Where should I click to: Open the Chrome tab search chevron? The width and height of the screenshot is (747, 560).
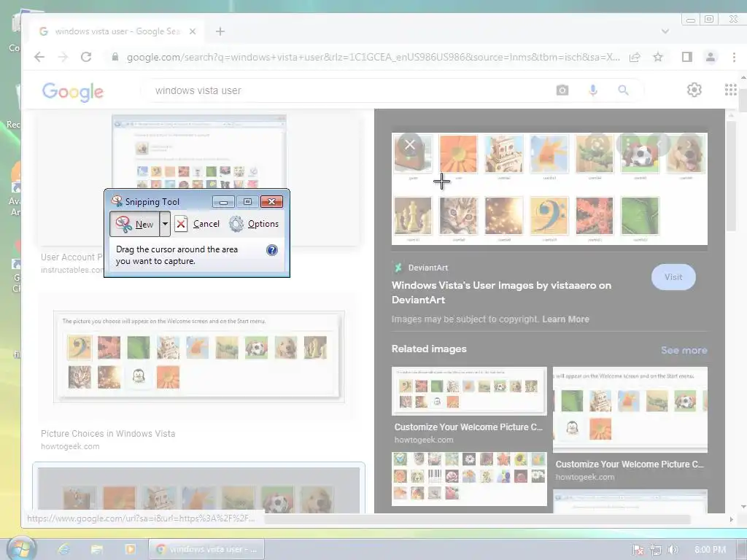pos(665,31)
